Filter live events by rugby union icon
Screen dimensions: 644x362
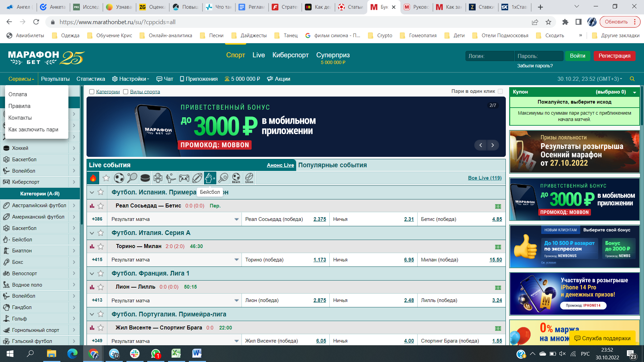(x=249, y=178)
